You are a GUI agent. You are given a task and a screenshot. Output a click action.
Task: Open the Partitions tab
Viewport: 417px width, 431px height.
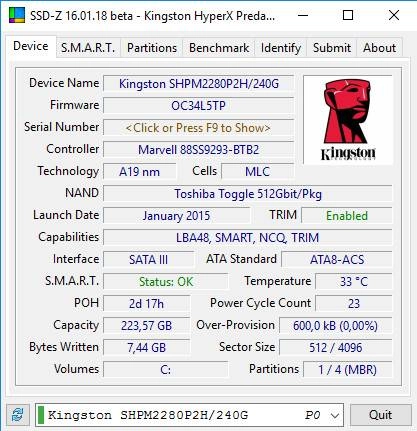click(x=152, y=48)
